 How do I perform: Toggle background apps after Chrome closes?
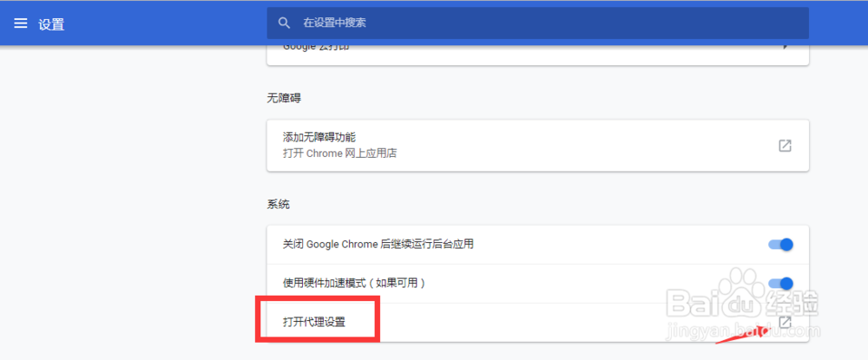781,245
